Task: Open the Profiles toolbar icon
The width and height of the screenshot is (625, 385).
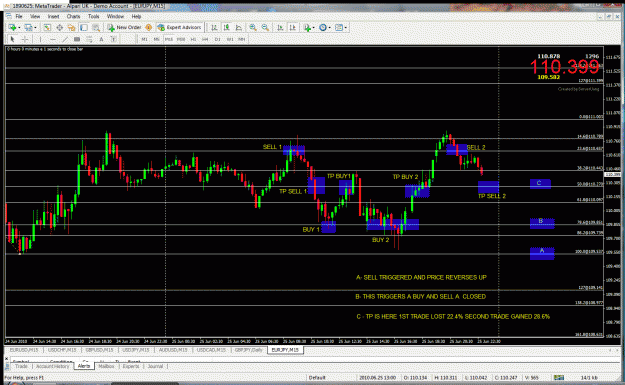Action: click(x=28, y=28)
